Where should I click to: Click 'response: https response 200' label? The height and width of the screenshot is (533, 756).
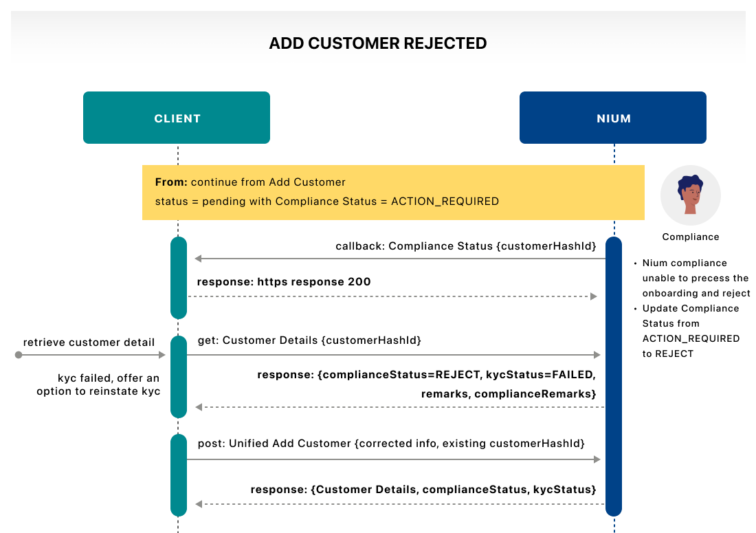(x=284, y=282)
